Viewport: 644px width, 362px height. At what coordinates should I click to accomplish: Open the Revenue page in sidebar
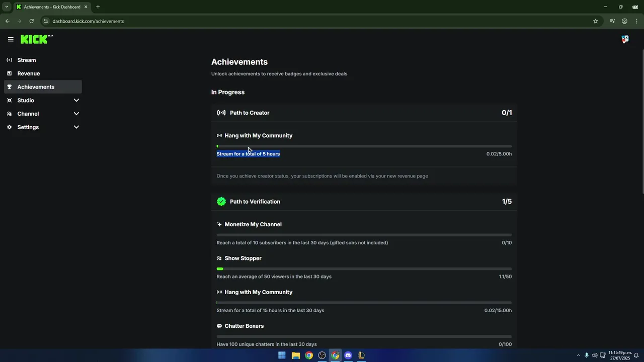coord(43,73)
